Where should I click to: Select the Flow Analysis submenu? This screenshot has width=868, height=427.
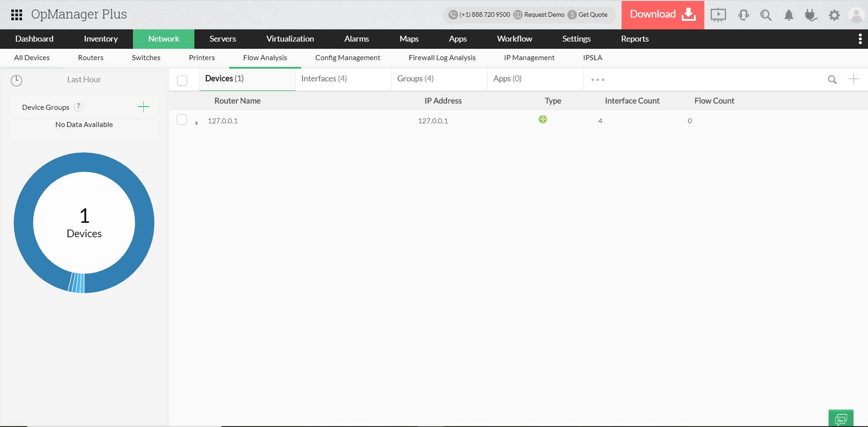[x=265, y=58]
